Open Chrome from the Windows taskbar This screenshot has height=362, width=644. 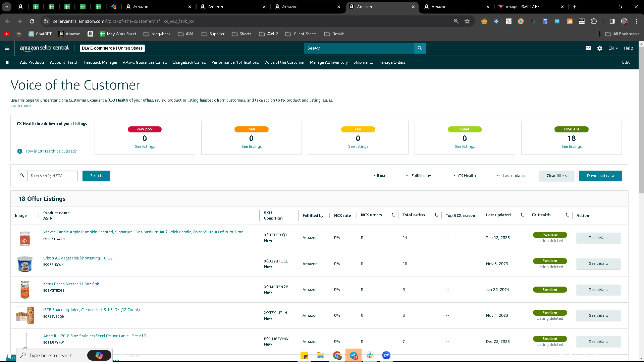point(337,355)
